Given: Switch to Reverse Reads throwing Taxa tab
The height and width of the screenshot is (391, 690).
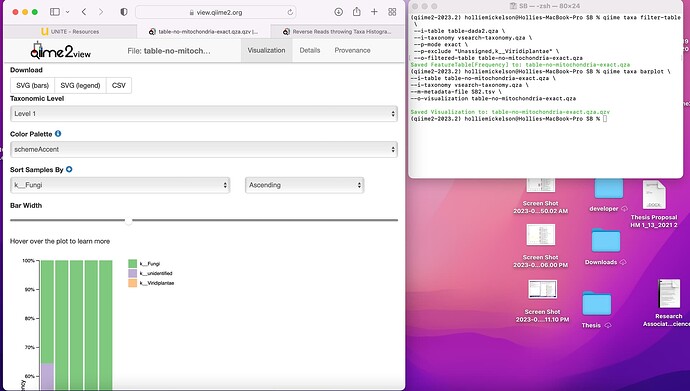Looking at the screenshot, I should coord(338,32).
